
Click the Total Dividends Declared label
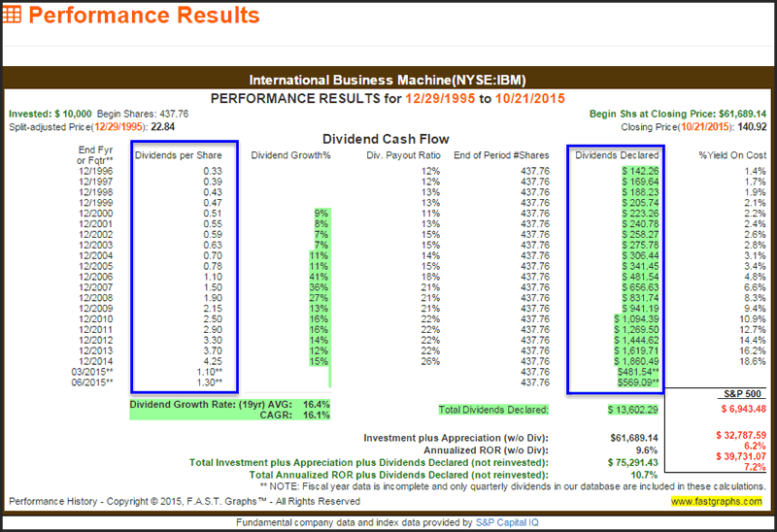click(493, 410)
